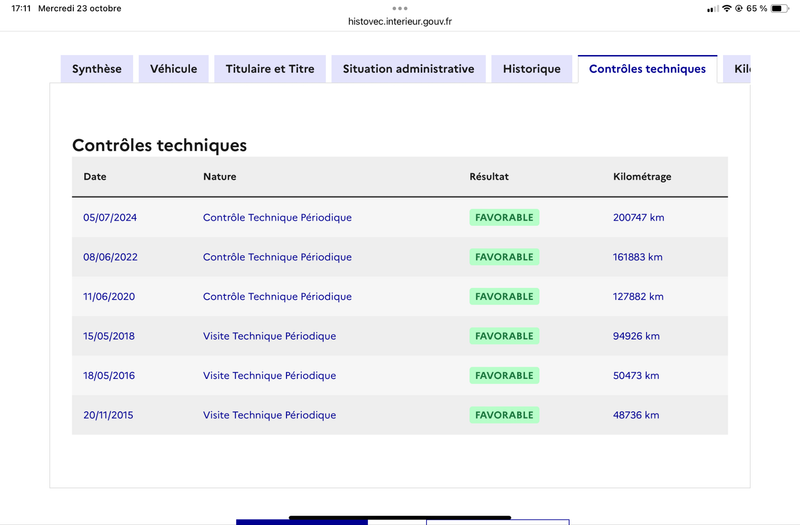800x525 pixels.
Task: Select the date 05/07/2024
Action: [x=110, y=217]
